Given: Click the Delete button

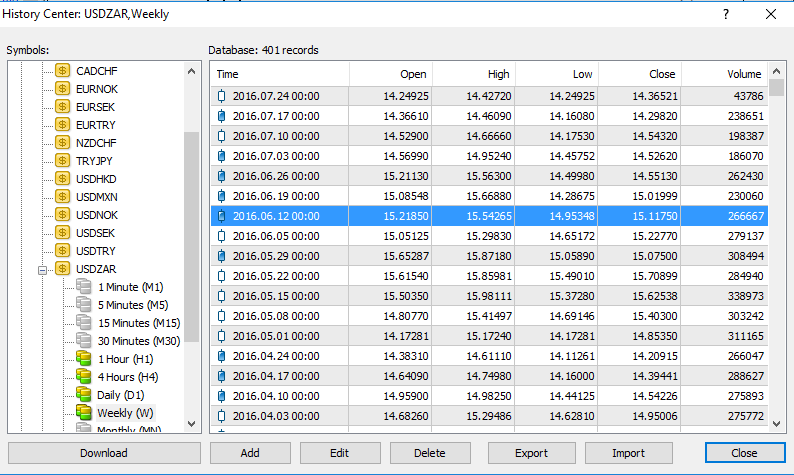Looking at the screenshot, I should tap(430, 453).
